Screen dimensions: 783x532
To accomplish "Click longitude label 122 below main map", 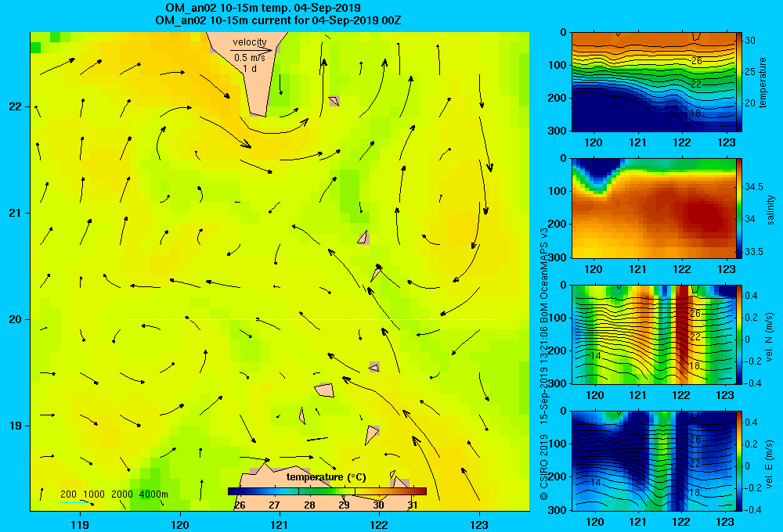I will click(x=379, y=524).
